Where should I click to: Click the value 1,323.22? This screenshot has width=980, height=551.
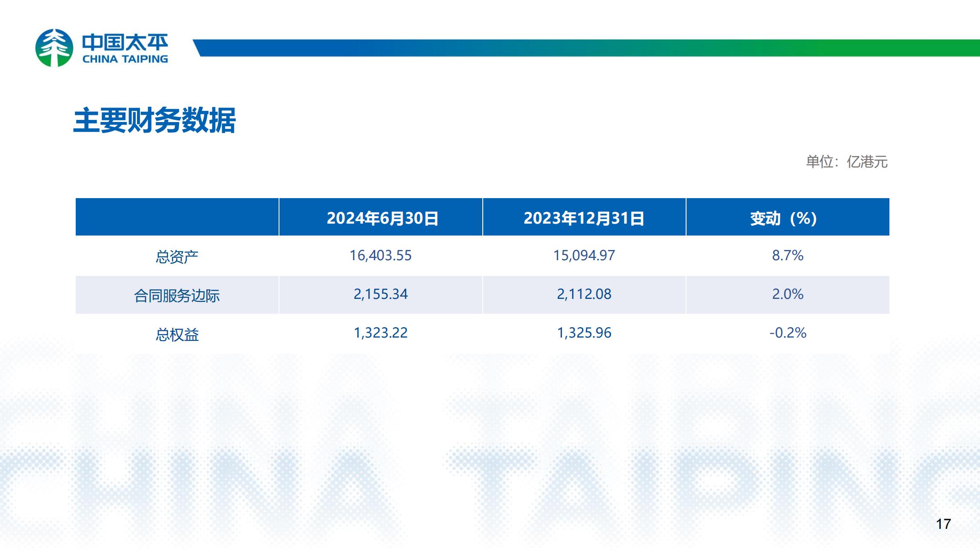[x=381, y=333]
